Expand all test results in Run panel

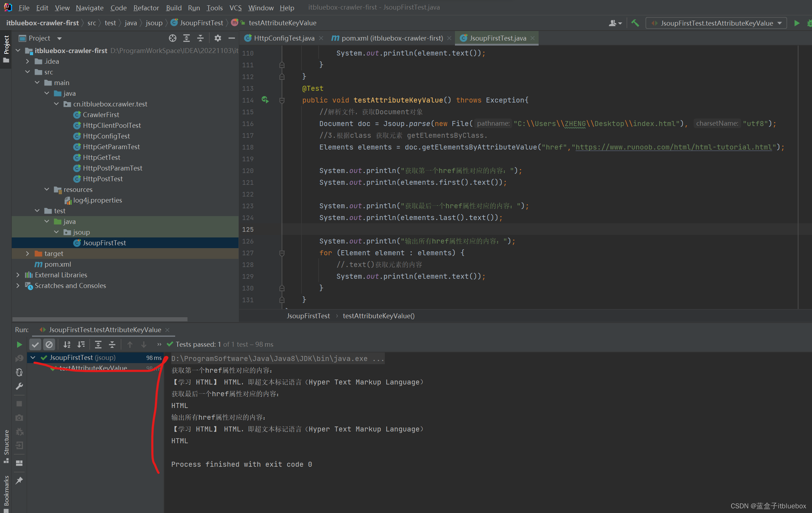click(98, 344)
